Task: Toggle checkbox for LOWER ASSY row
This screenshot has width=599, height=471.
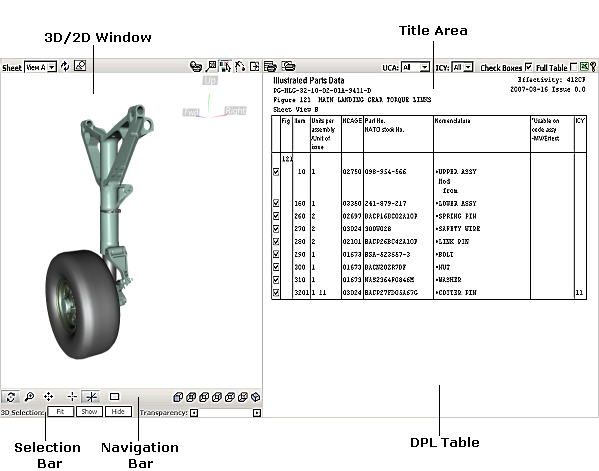Action: coord(276,203)
